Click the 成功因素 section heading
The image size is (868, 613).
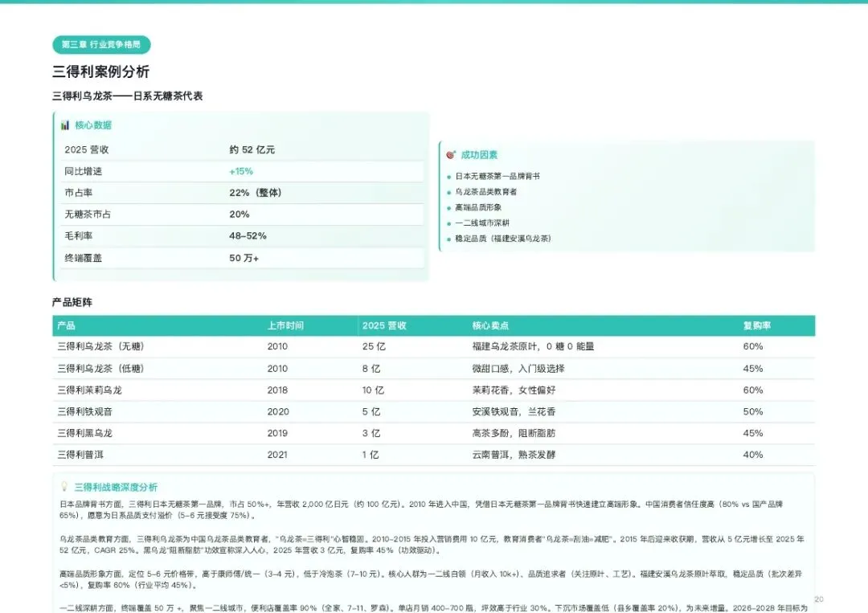tap(479, 155)
